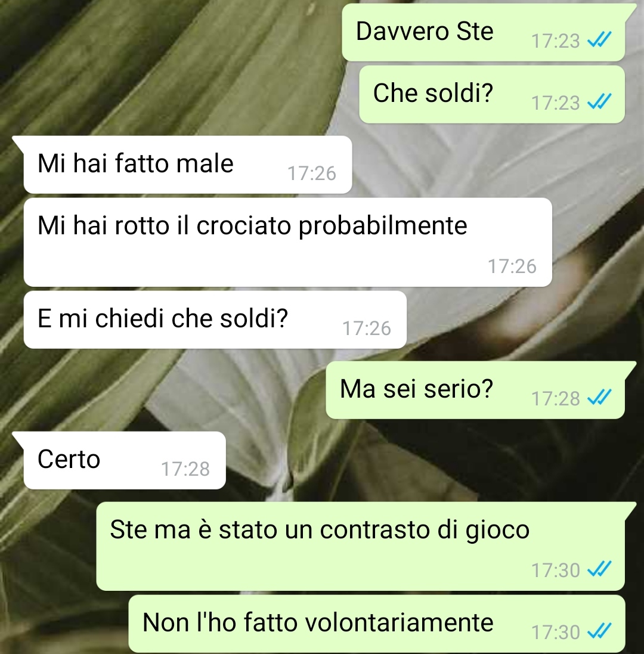The height and width of the screenshot is (654, 644).
Task: Select the 'Mi hai rotto il crociato' message
Action: coord(288,242)
